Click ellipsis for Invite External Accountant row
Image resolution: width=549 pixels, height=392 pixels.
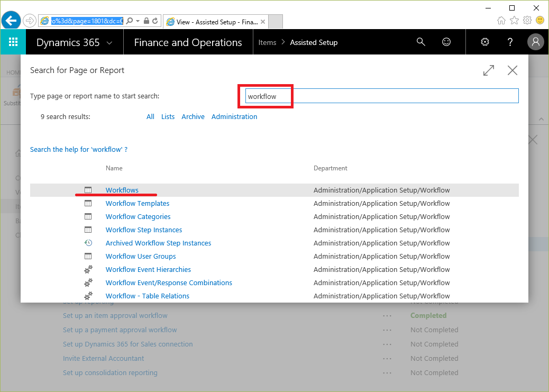[387, 359]
